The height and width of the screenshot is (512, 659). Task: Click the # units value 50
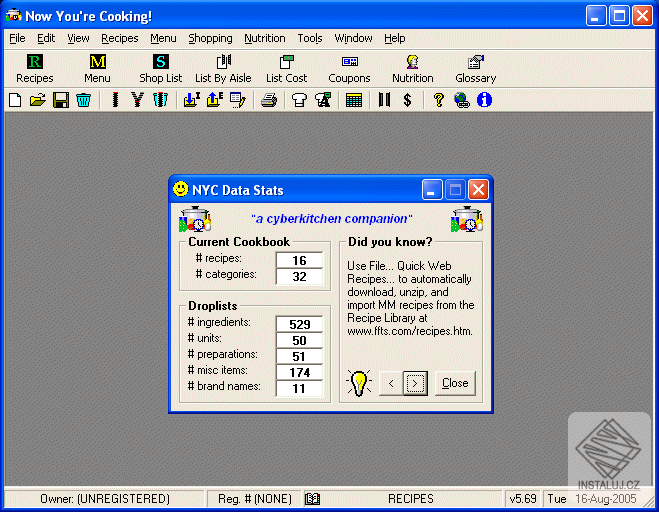coord(299,340)
